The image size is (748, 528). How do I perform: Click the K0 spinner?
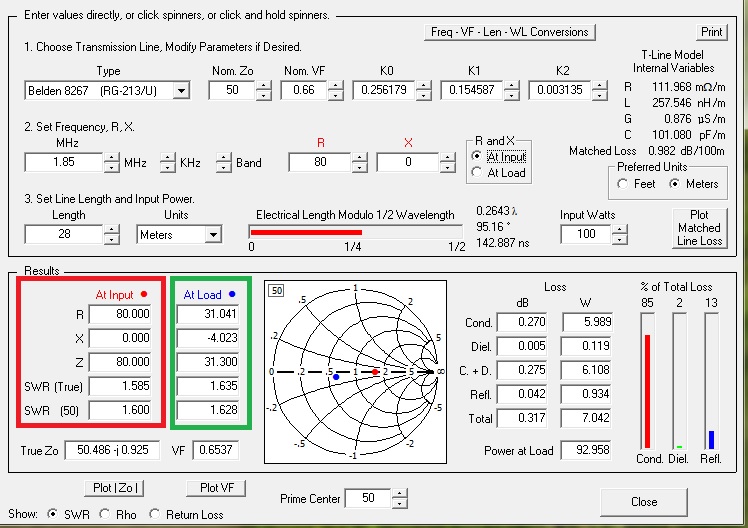(x=423, y=90)
